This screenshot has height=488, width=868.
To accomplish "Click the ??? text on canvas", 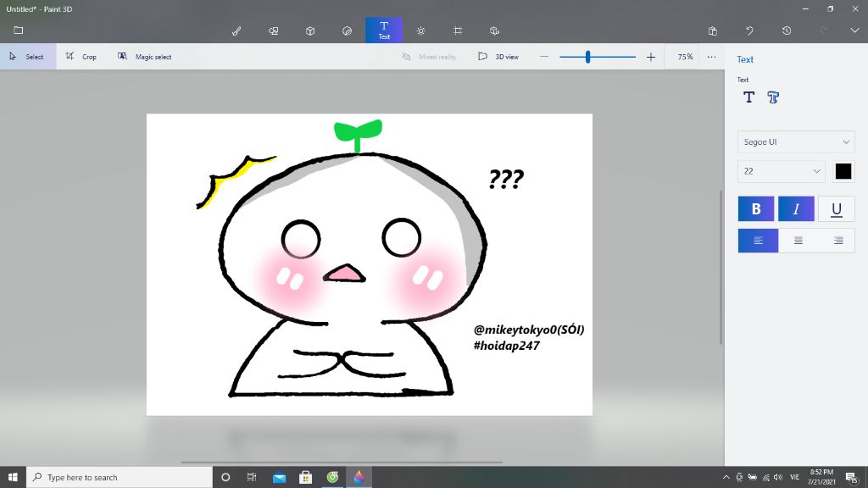I will click(x=506, y=179).
